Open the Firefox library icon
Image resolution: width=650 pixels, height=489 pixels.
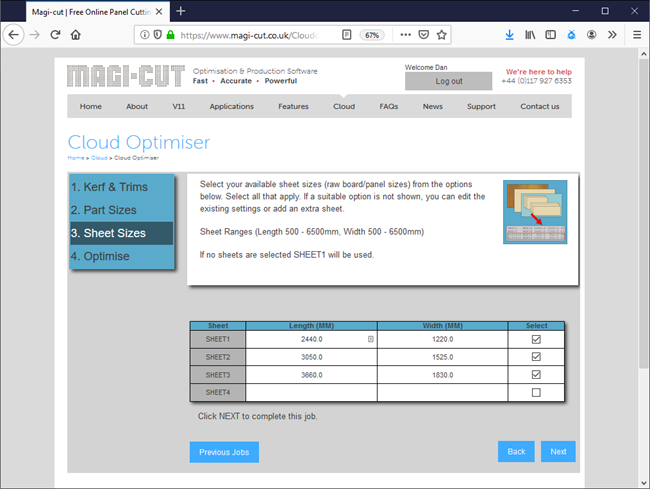tap(531, 34)
